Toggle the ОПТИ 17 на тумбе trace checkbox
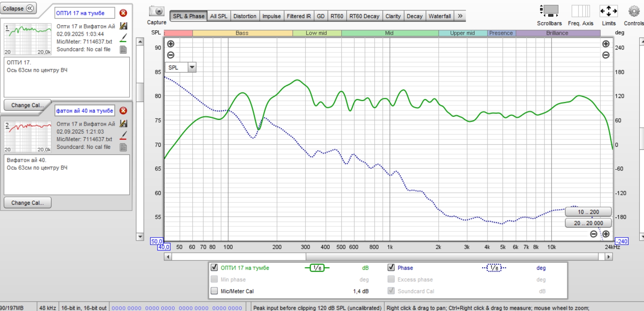This screenshot has width=644, height=311. pyautogui.click(x=214, y=267)
